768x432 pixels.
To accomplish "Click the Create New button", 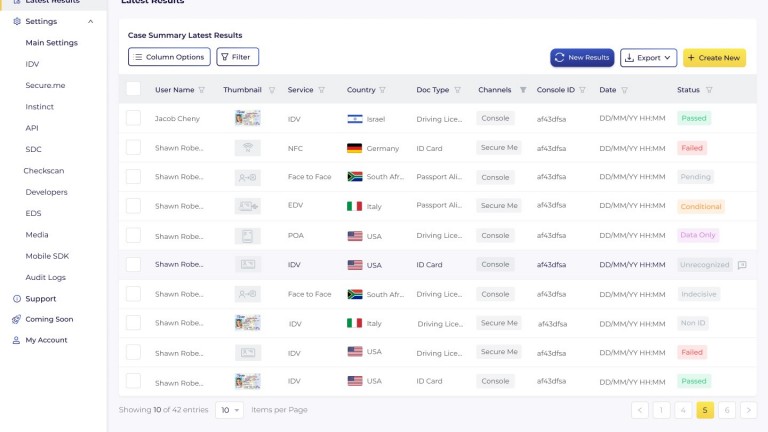I will 714,58.
